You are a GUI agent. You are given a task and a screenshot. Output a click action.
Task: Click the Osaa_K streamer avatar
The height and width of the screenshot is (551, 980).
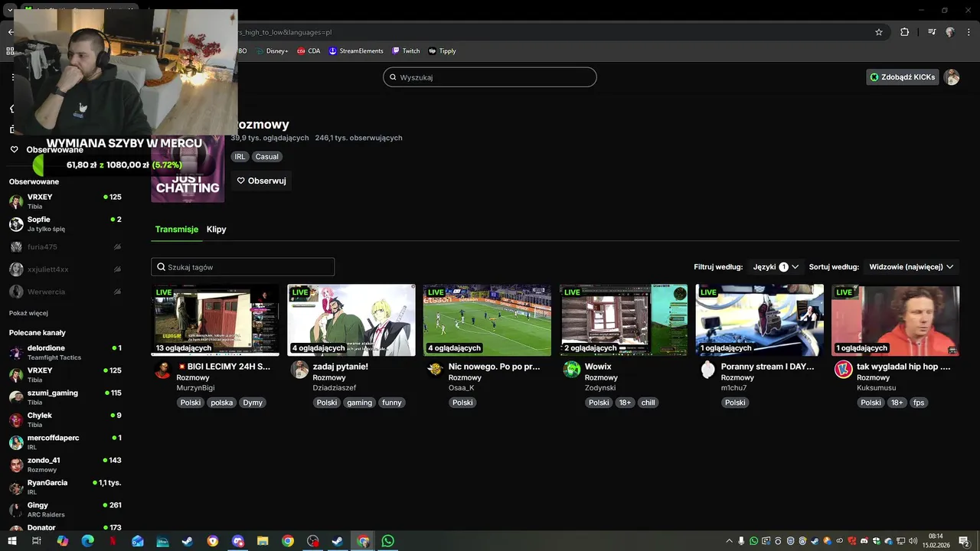coord(435,370)
